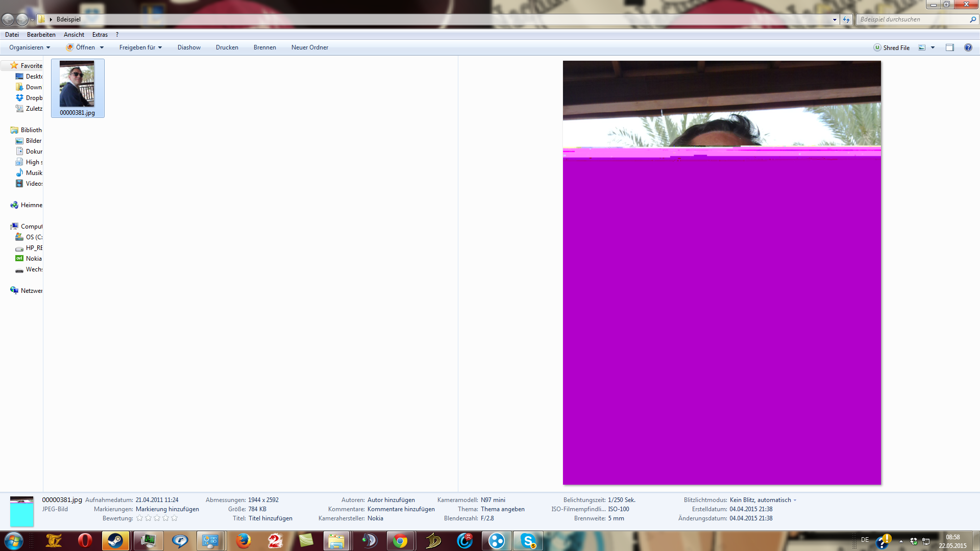
Task: Select the Musik library in sidebar
Action: (x=34, y=173)
